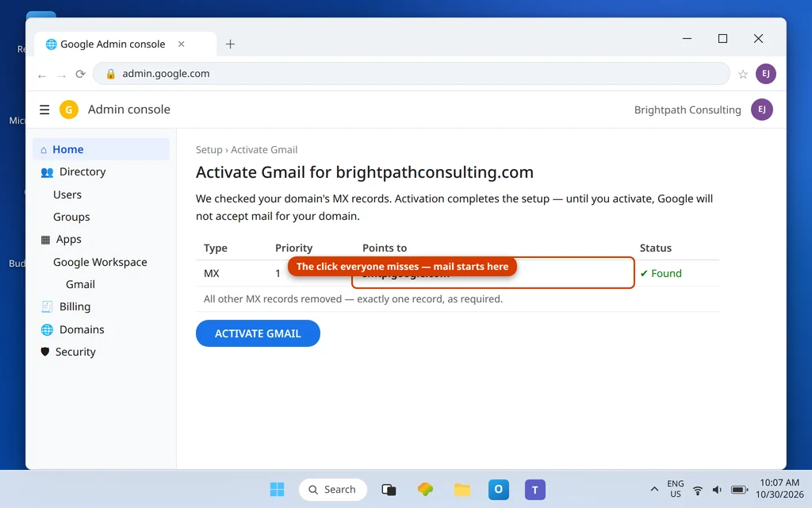
Task: Go back to the previous page
Action: click(42, 75)
